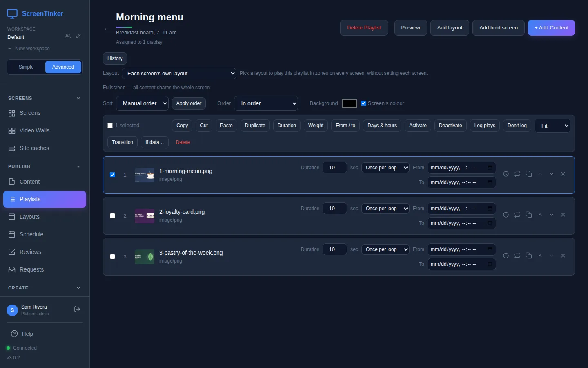Go to Content in the sidebar
The height and width of the screenshot is (368, 588).
[45, 182]
